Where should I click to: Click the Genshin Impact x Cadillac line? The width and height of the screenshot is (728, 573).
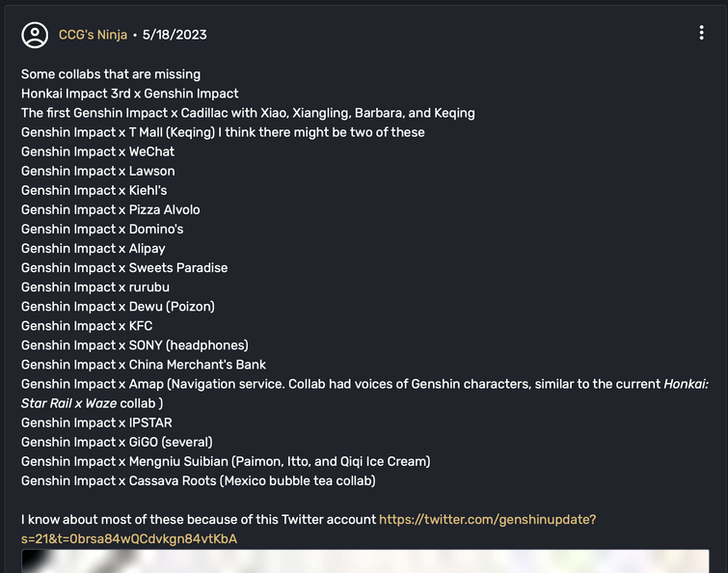pyautogui.click(x=248, y=113)
